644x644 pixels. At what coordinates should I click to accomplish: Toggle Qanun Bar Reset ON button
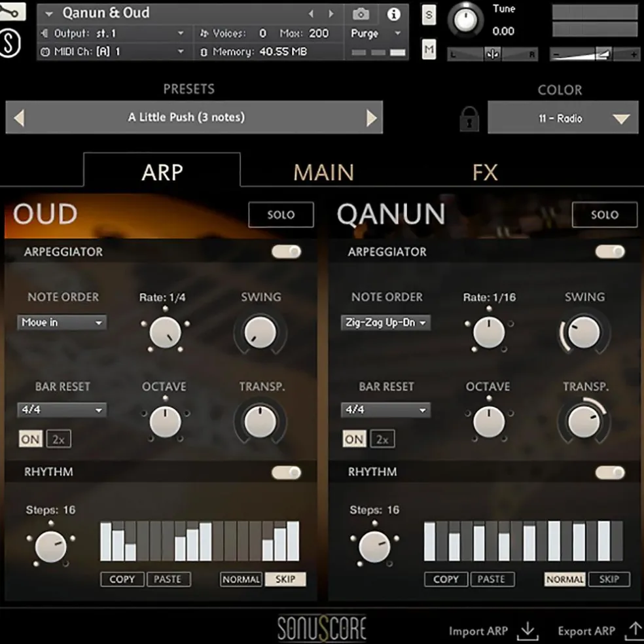coord(354,439)
